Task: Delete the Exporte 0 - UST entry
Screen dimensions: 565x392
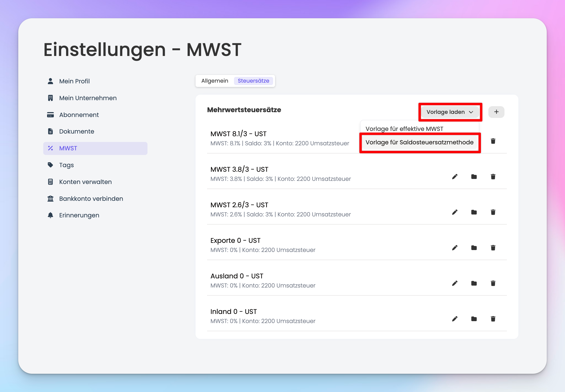Action: (493, 248)
